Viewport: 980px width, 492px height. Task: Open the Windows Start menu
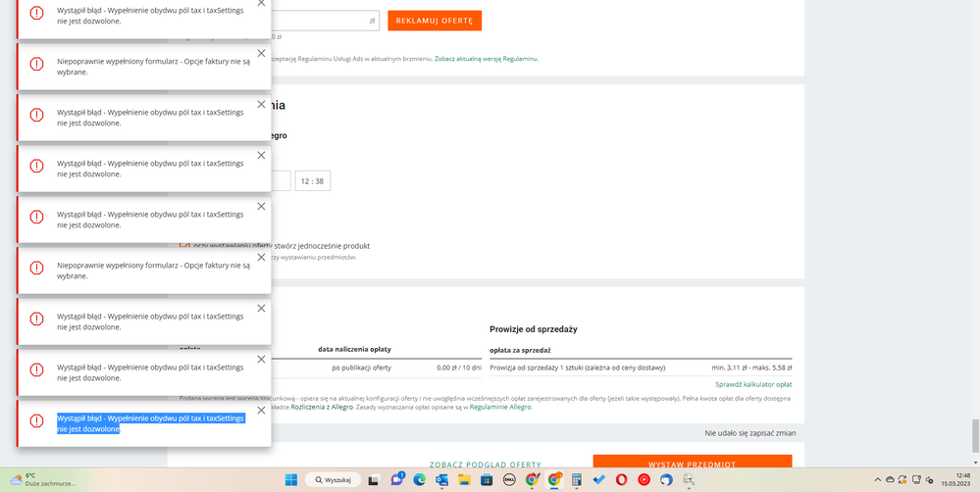pyautogui.click(x=291, y=480)
